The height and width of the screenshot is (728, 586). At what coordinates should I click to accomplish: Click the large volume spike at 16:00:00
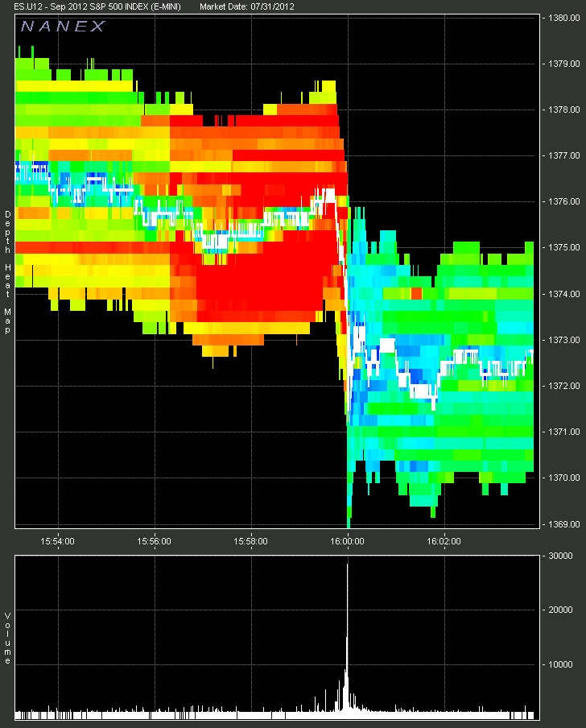[347, 641]
